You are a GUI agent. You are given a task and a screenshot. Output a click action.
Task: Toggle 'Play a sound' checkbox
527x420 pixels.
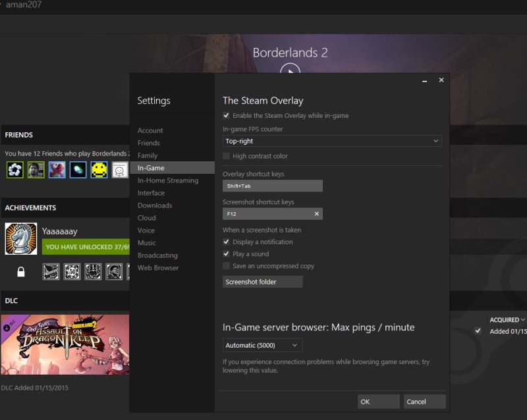coord(226,253)
